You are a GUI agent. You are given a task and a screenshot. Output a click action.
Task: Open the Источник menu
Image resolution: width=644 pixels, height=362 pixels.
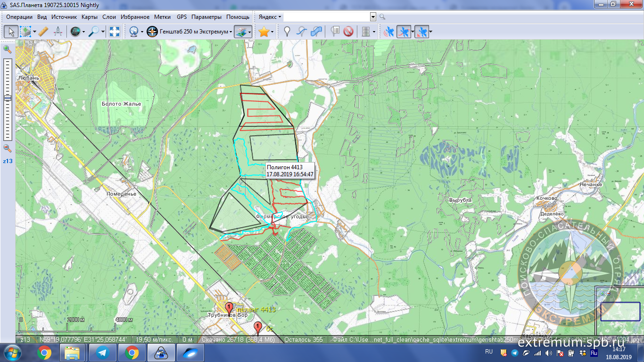pyautogui.click(x=64, y=17)
